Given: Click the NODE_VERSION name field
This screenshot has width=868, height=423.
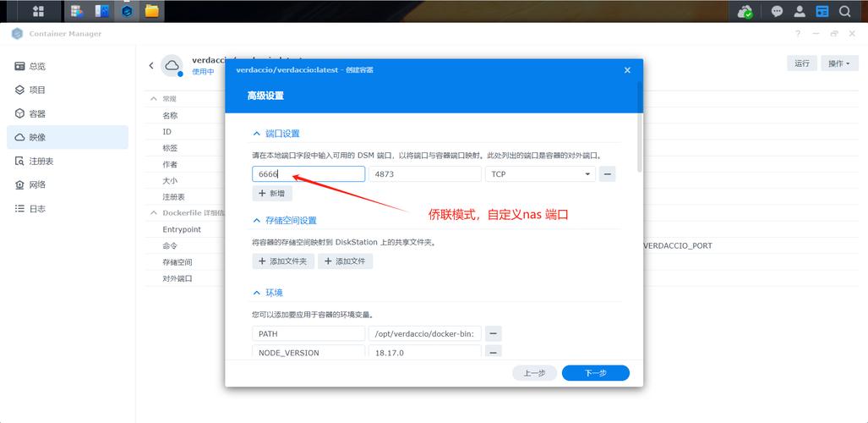Looking at the screenshot, I should coord(308,353).
